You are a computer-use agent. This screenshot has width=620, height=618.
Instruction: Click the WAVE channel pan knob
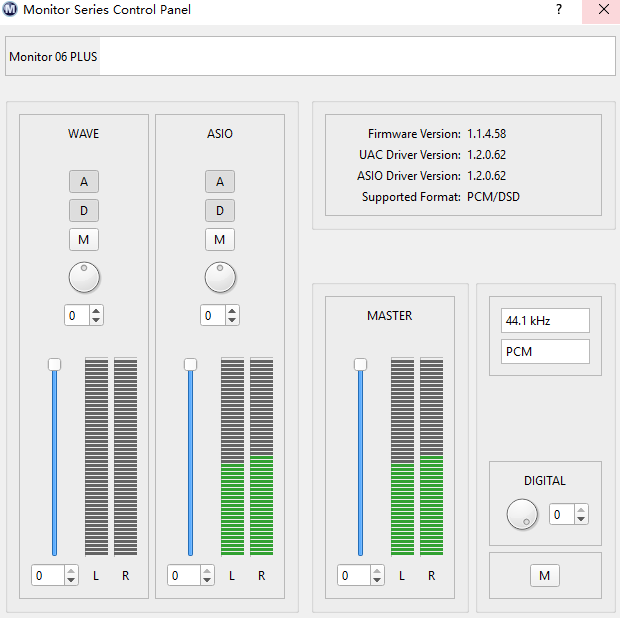pyautogui.click(x=84, y=277)
